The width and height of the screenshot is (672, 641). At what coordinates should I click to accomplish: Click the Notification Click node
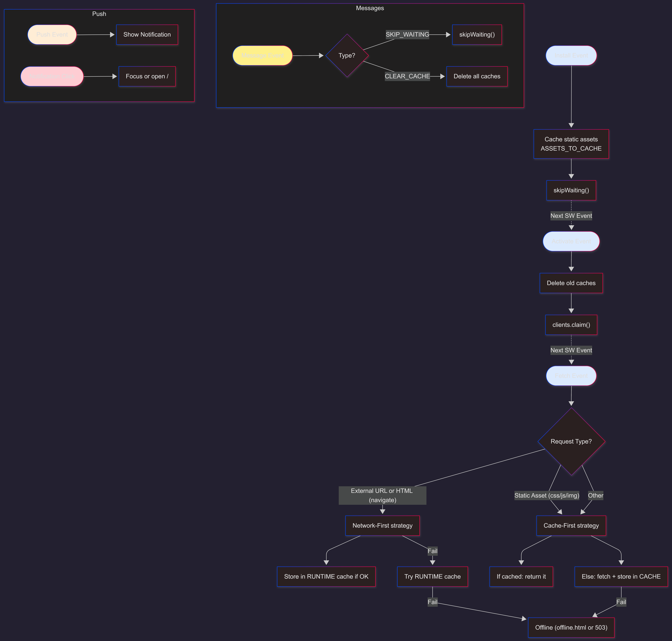click(52, 76)
